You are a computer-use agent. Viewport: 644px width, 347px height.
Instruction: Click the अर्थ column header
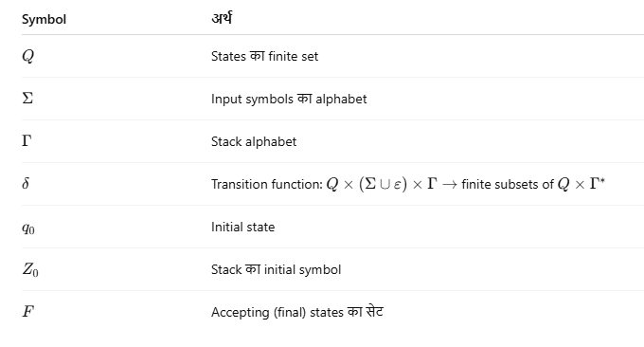click(222, 19)
